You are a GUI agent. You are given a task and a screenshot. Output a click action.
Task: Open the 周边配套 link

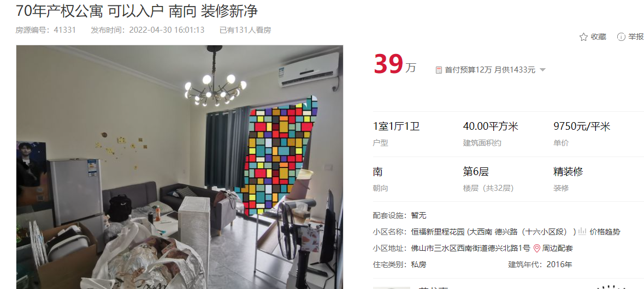point(557,249)
